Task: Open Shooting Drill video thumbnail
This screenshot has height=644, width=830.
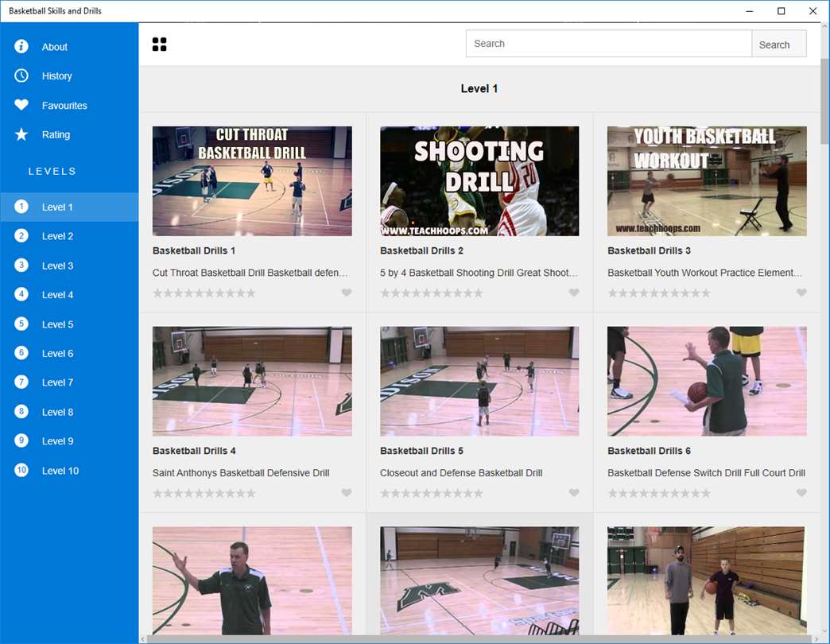Action: [x=479, y=181]
